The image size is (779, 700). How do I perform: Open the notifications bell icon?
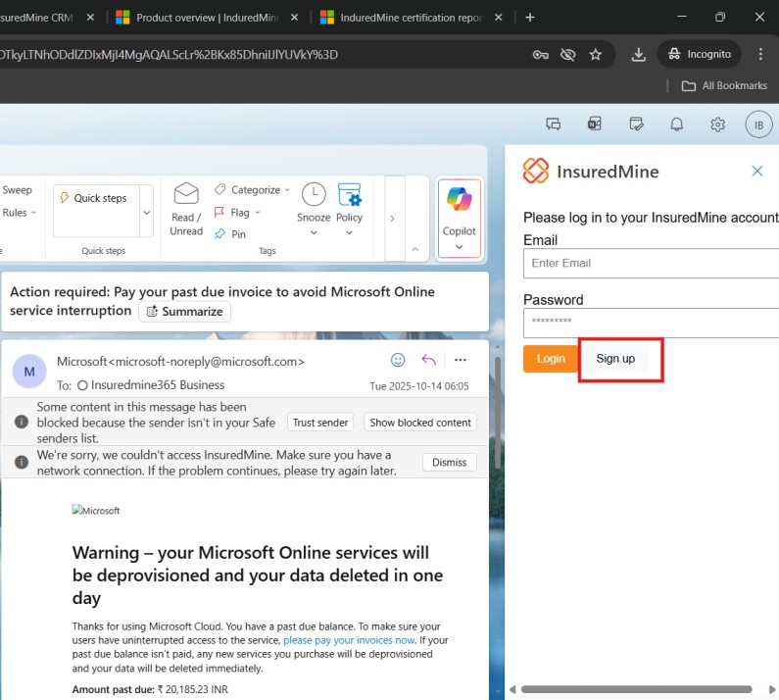point(676,125)
